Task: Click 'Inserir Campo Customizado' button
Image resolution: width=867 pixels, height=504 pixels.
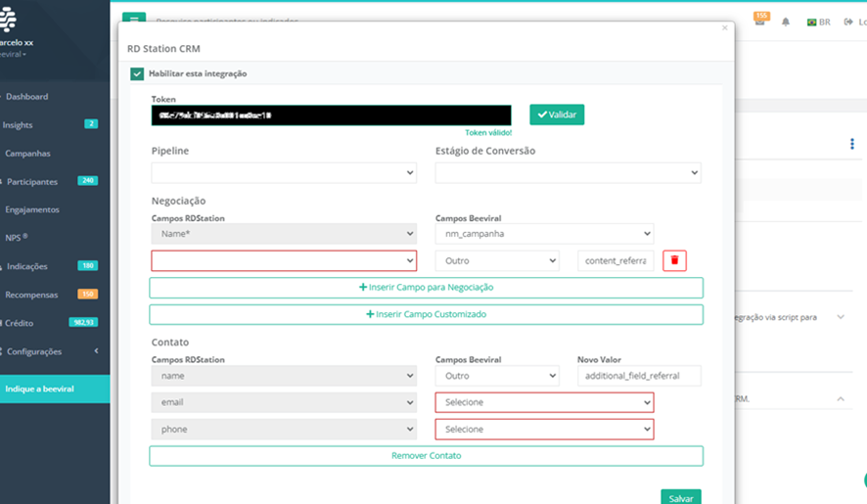Action: click(x=427, y=314)
